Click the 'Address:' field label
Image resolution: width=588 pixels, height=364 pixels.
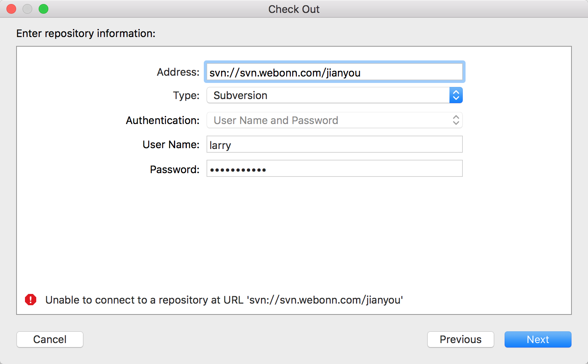tap(178, 72)
